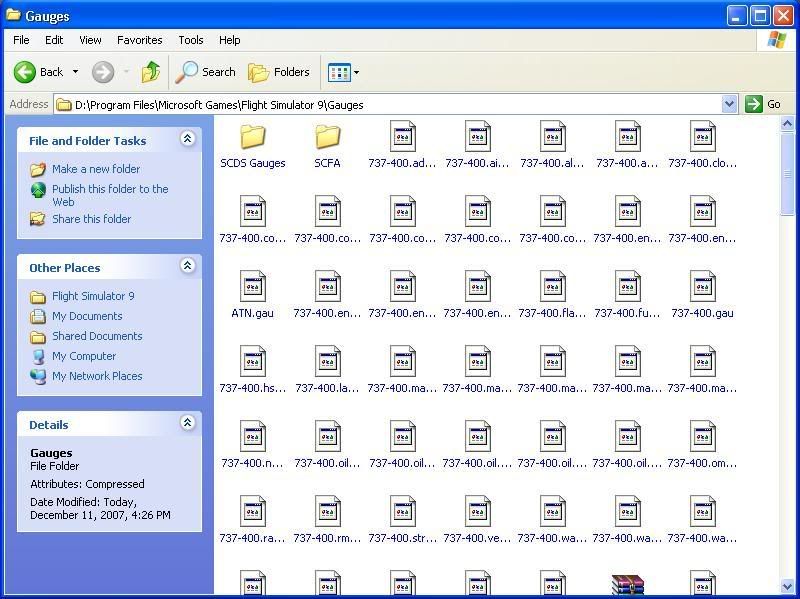Open the Back history dropdown arrow
Image resolution: width=800 pixels, height=599 pixels.
75,72
